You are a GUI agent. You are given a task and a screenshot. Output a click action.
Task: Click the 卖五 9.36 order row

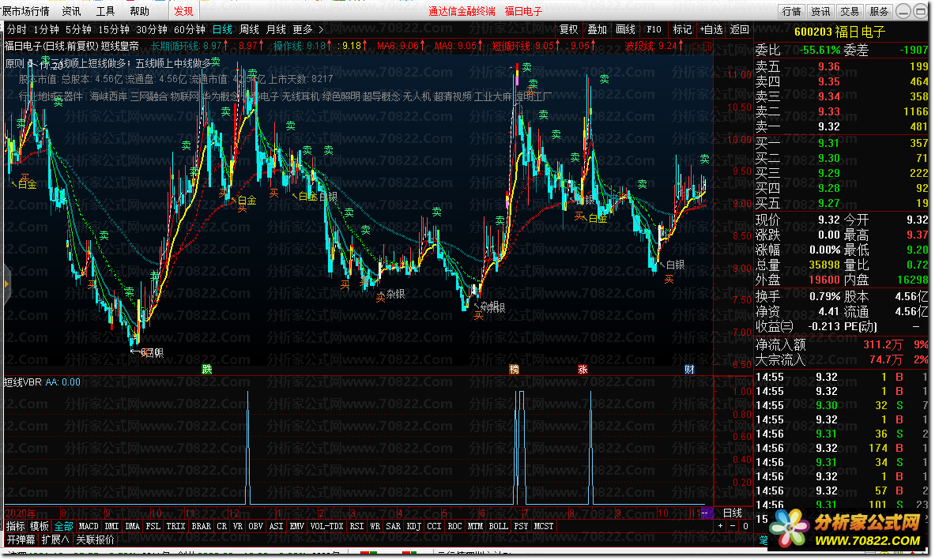point(842,66)
